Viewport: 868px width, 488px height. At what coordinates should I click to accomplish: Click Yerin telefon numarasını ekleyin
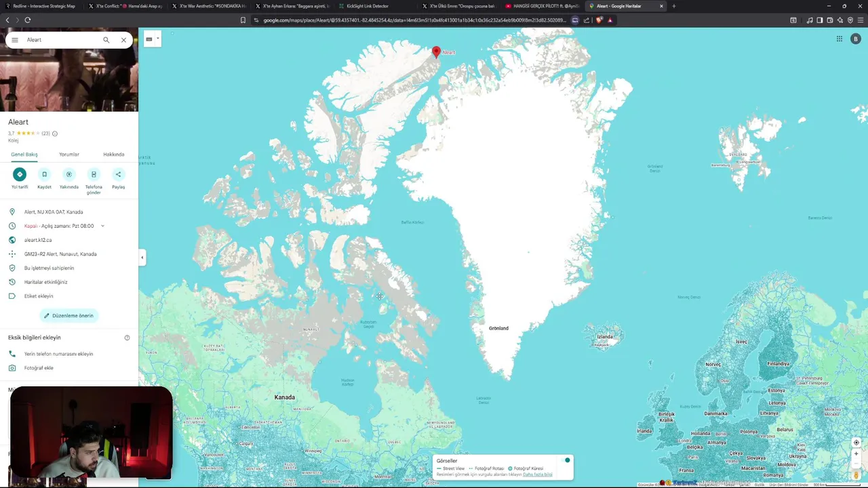(x=58, y=354)
